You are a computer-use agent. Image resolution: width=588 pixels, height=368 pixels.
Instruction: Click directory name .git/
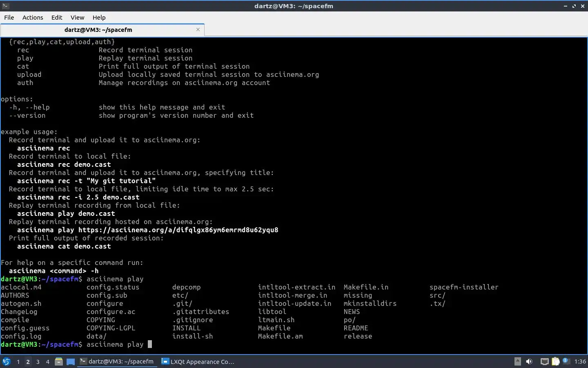[x=183, y=303]
